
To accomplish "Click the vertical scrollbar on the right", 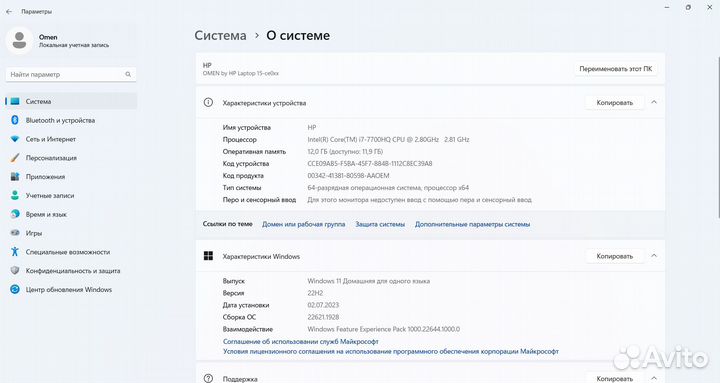I will 718,138.
